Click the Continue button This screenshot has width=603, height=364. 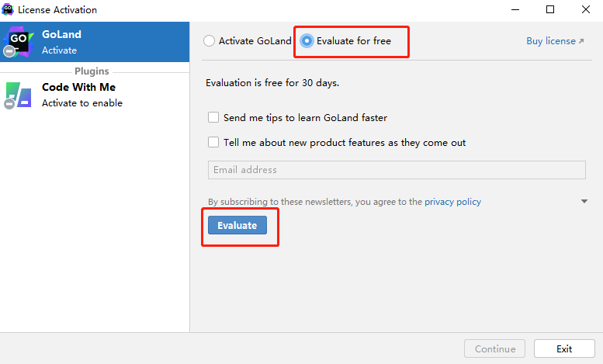click(x=495, y=349)
